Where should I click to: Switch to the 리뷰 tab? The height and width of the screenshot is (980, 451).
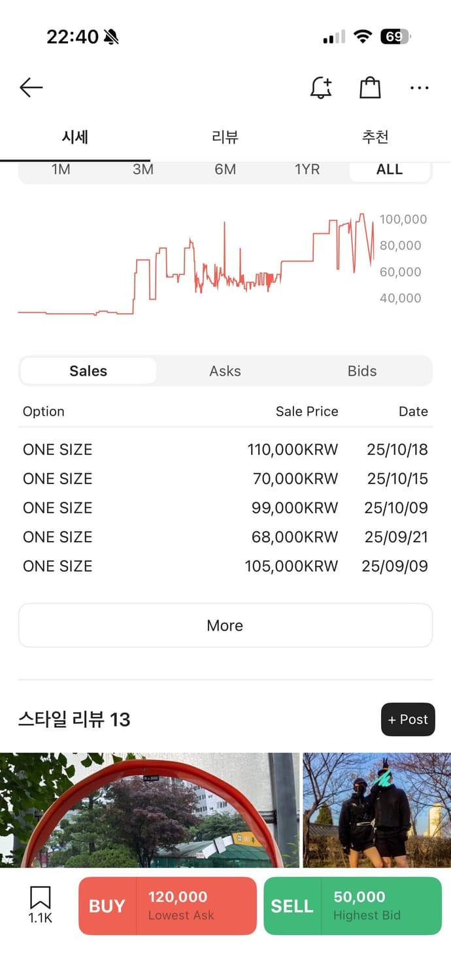click(x=225, y=137)
